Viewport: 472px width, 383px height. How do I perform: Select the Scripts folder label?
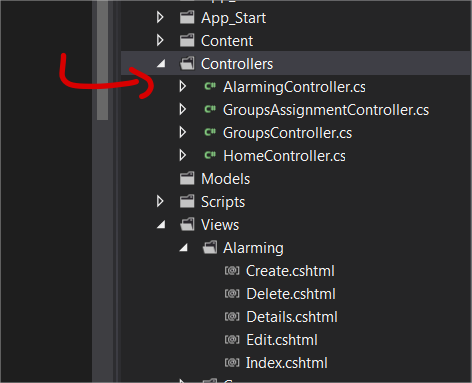point(223,202)
